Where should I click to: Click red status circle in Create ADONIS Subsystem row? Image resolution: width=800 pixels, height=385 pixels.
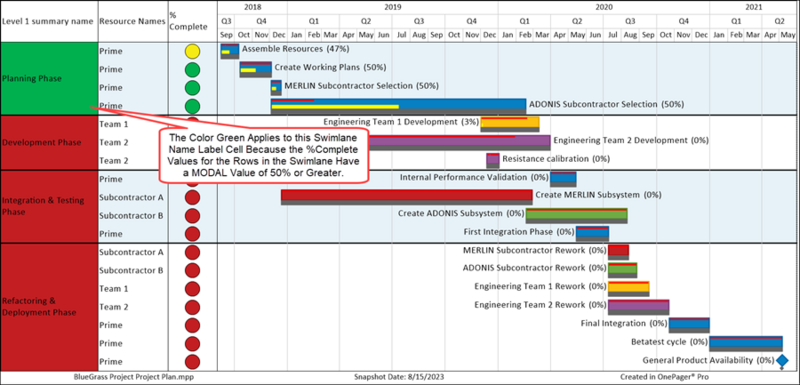pyautogui.click(x=192, y=216)
